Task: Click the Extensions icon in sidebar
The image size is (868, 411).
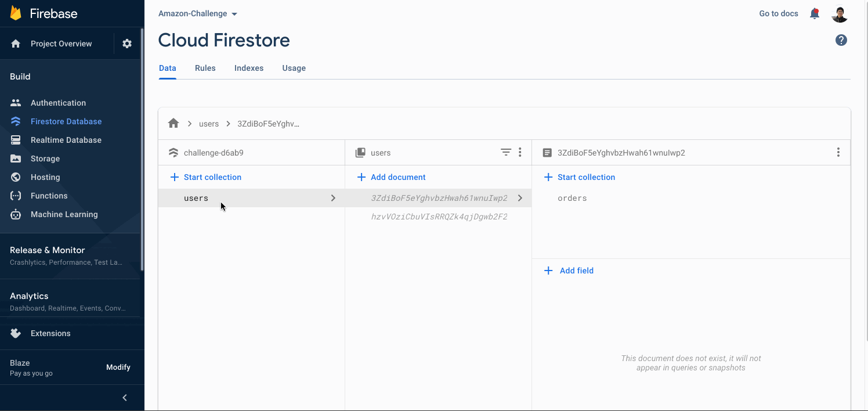Action: click(x=16, y=333)
